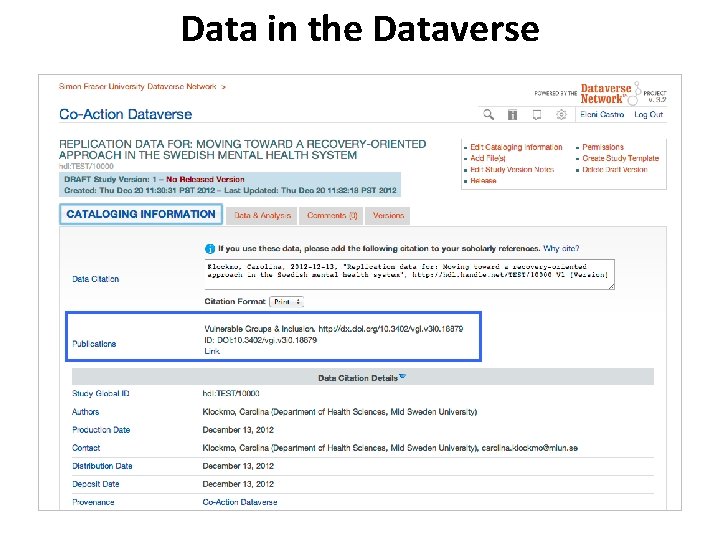Click the Release link
This screenshot has height=540, width=720.
tap(483, 180)
